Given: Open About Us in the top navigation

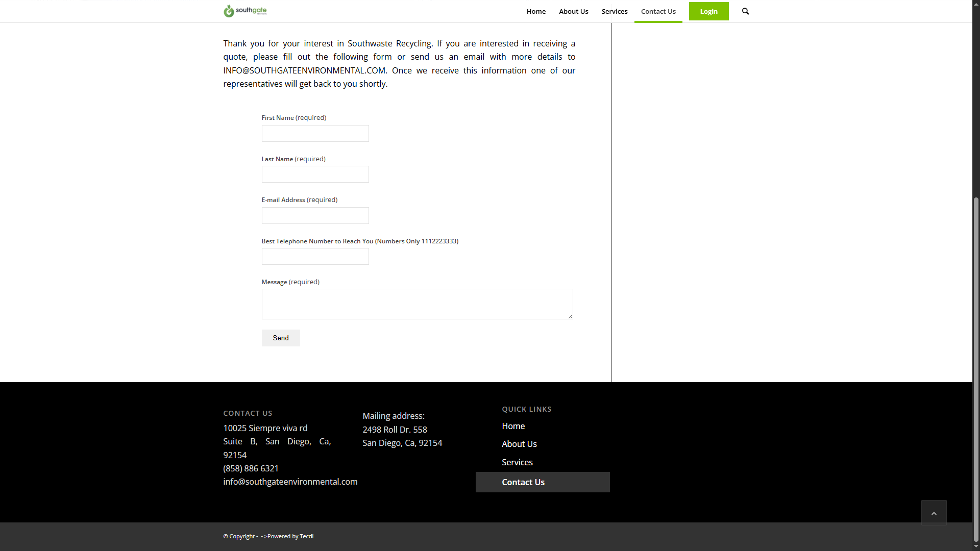Looking at the screenshot, I should point(573,11).
